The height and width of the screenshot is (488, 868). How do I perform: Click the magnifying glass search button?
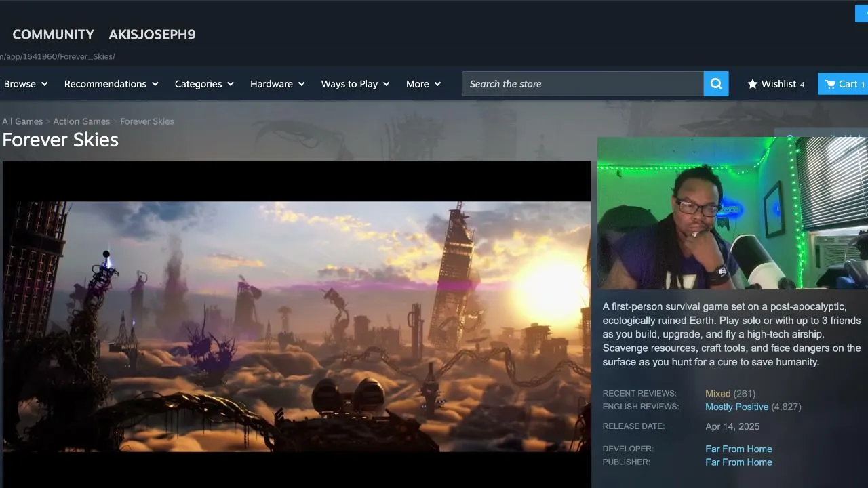tap(716, 84)
